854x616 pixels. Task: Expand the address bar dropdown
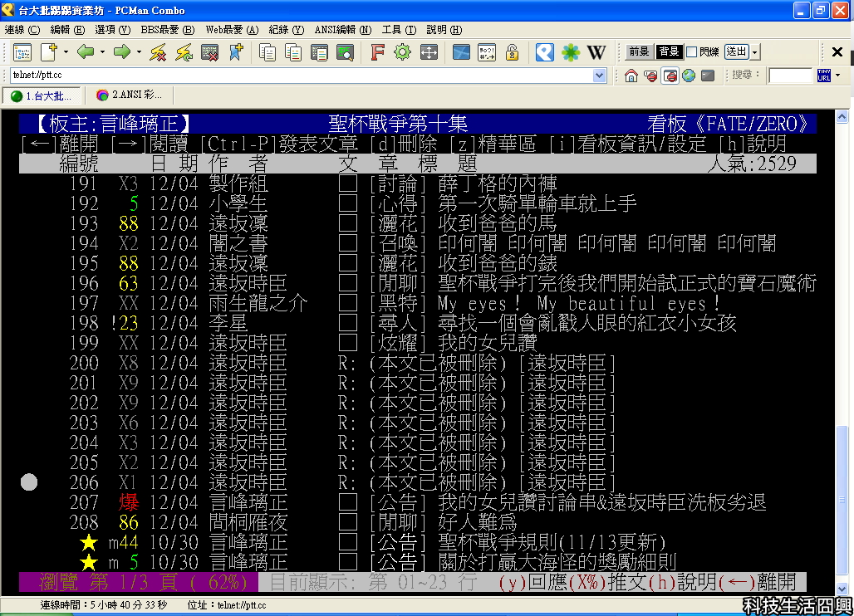(600, 75)
